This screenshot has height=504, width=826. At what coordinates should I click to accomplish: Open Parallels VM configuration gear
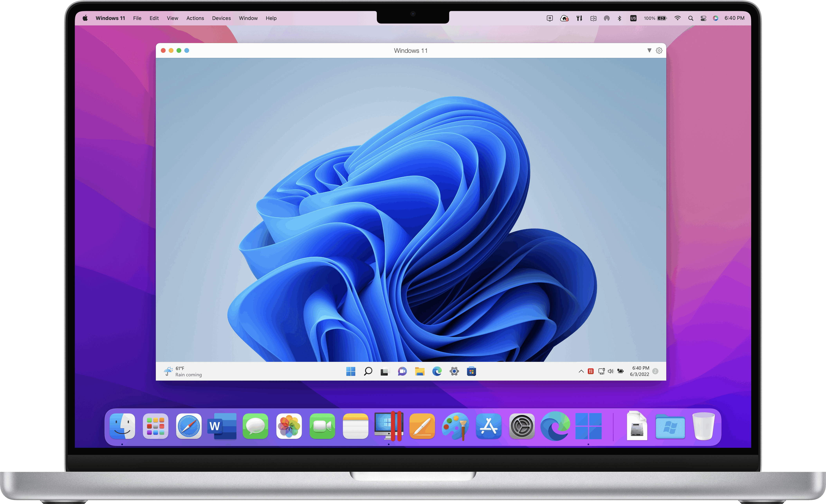(659, 51)
